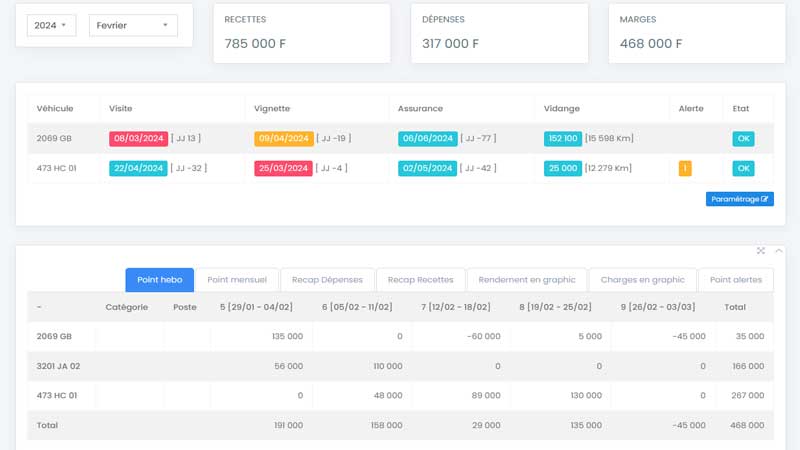Click the OK status badge for 2069 GB
800x450 pixels.
(x=743, y=139)
